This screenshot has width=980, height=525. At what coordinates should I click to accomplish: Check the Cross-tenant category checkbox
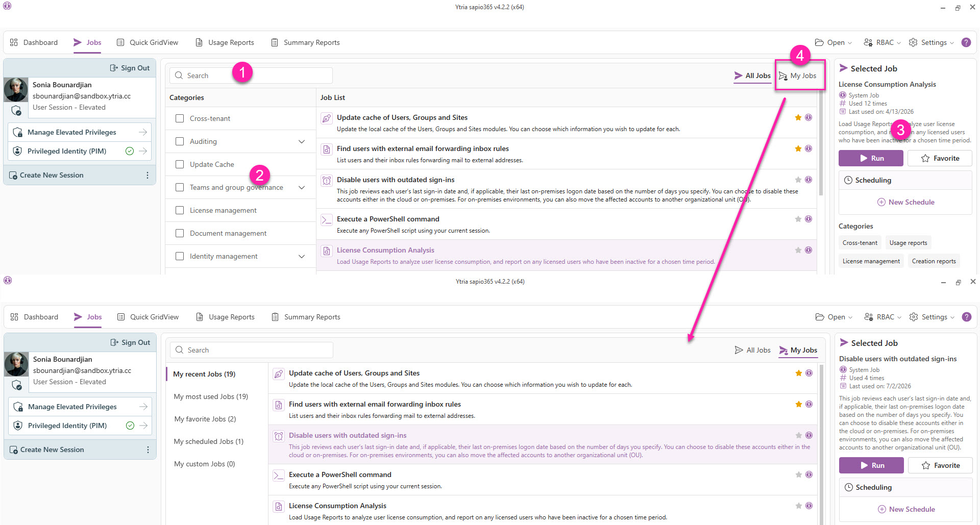[180, 118]
